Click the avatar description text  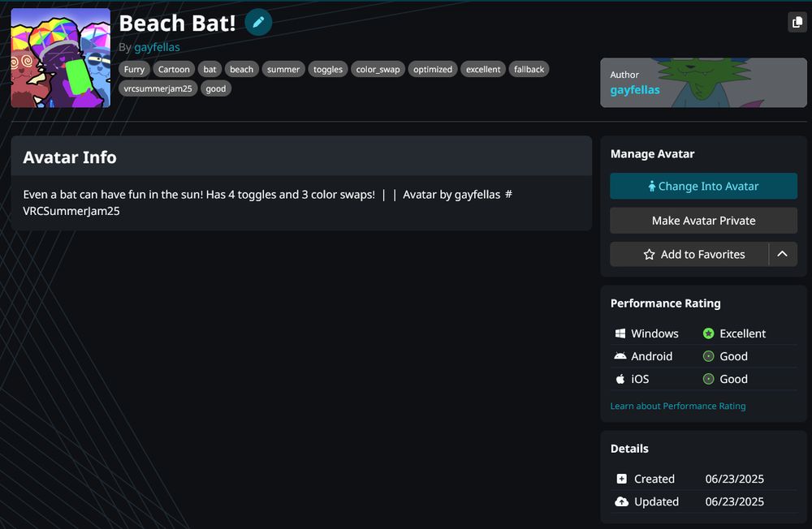267,202
